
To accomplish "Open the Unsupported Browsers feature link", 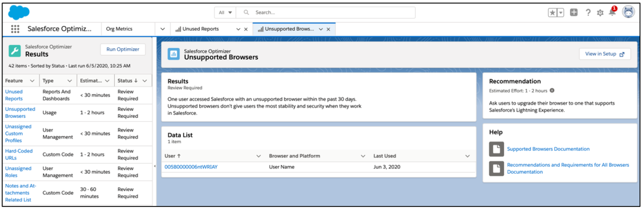I will (x=20, y=113).
